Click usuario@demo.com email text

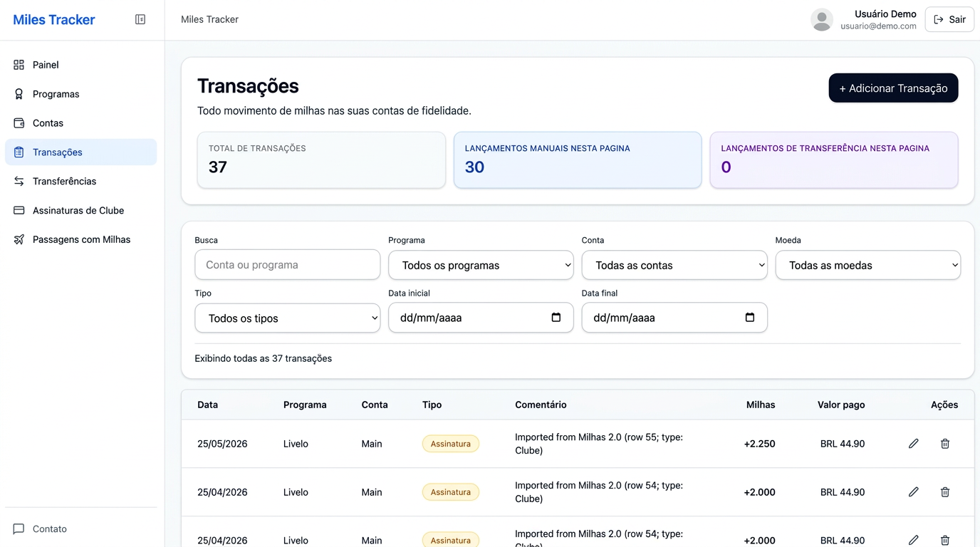(878, 26)
